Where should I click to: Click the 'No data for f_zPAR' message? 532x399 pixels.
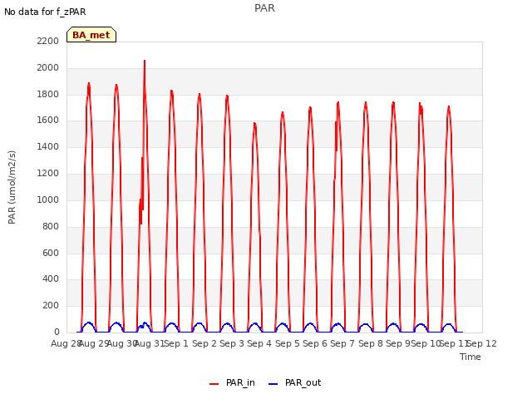point(45,12)
